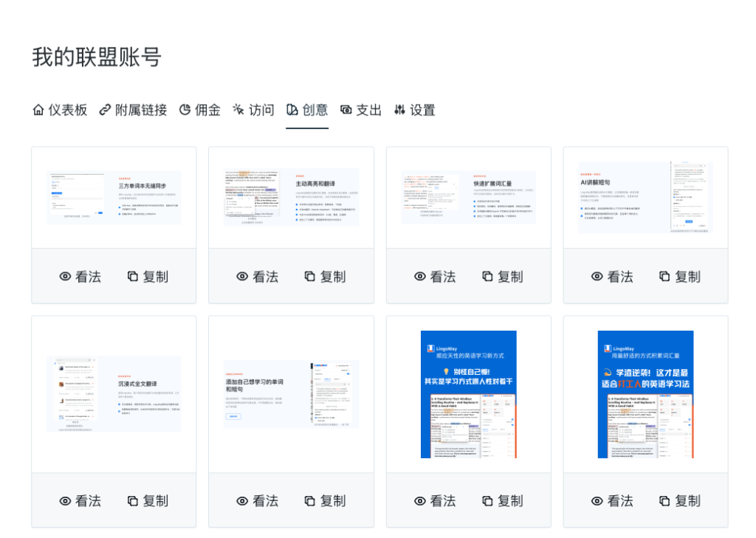View the AI讲解短句 creative via 看法
The image size is (756, 538).
(612, 277)
